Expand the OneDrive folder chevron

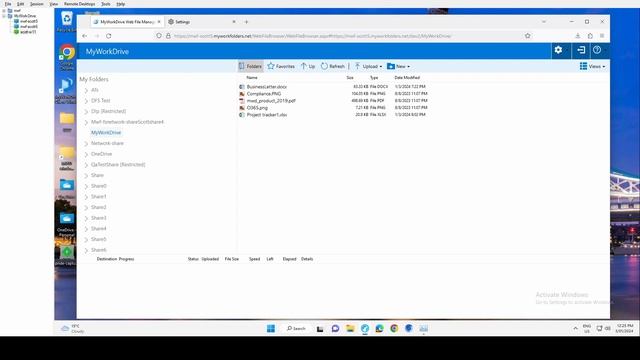tap(86, 154)
